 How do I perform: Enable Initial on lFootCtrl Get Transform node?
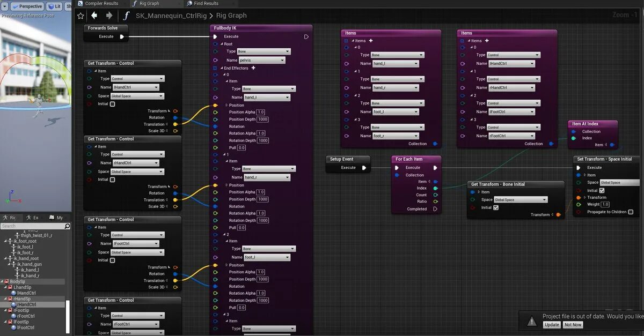pyautogui.click(x=112, y=260)
